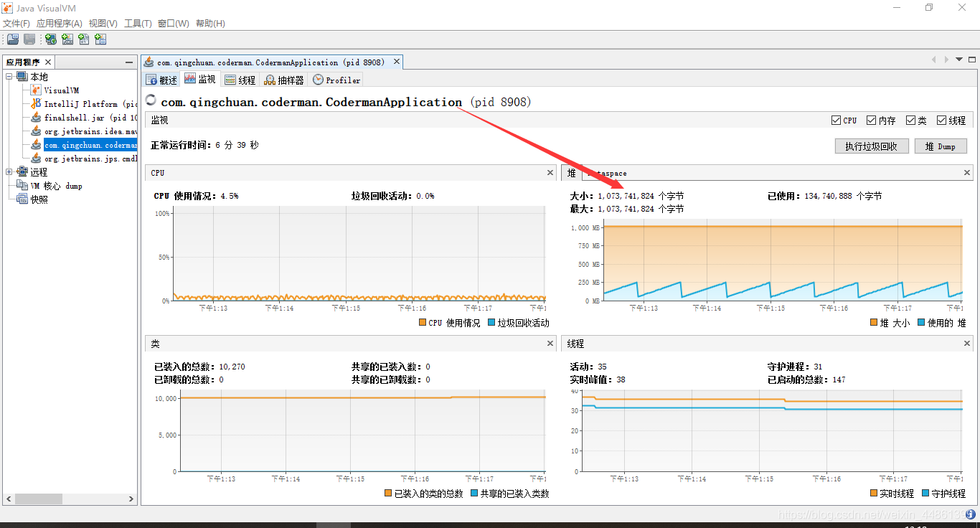
Task: Click the scroll documents left arrow
Action: (934, 60)
